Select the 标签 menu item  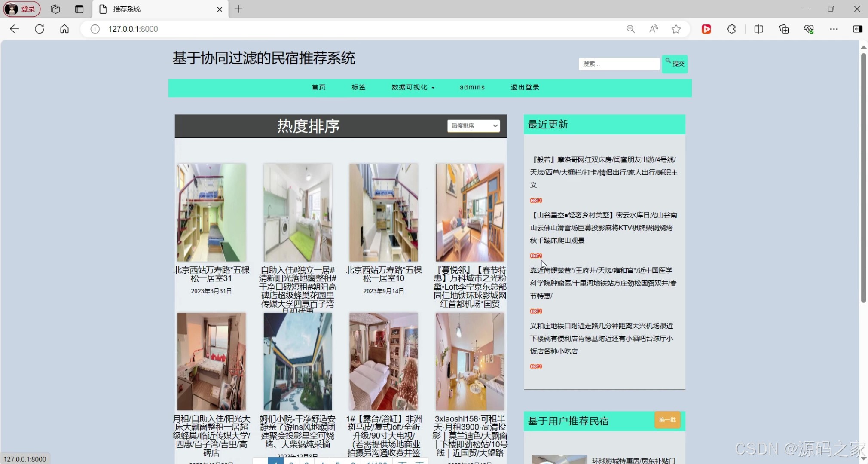[358, 87]
